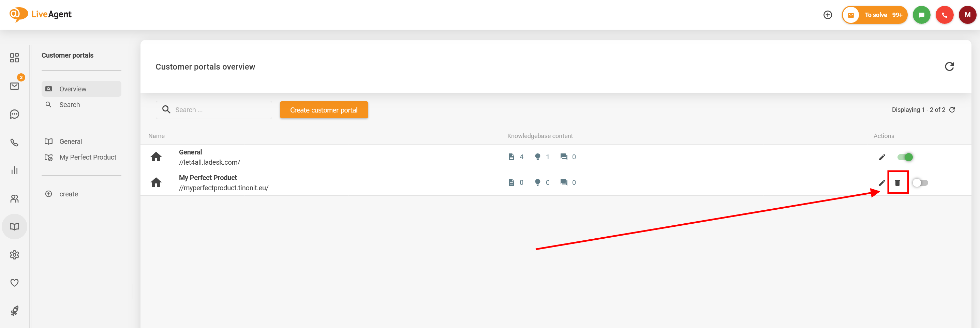Edit the My Perfect Product portal
The height and width of the screenshot is (328, 980).
882,183
